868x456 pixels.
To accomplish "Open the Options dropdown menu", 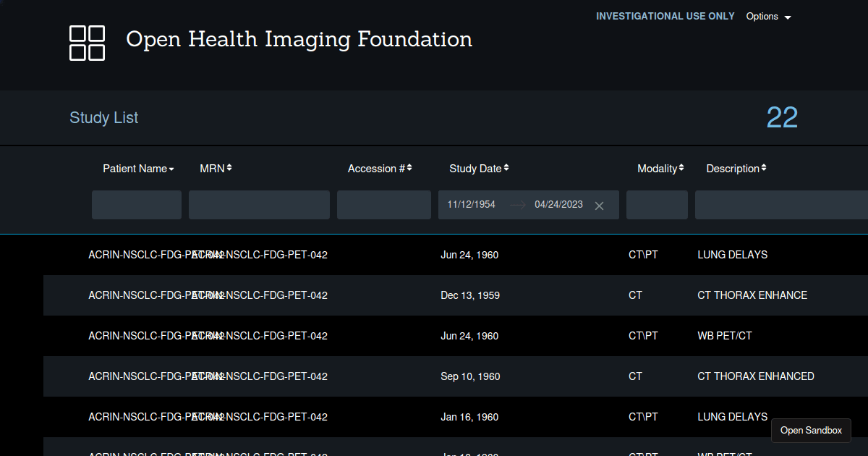I will point(768,17).
